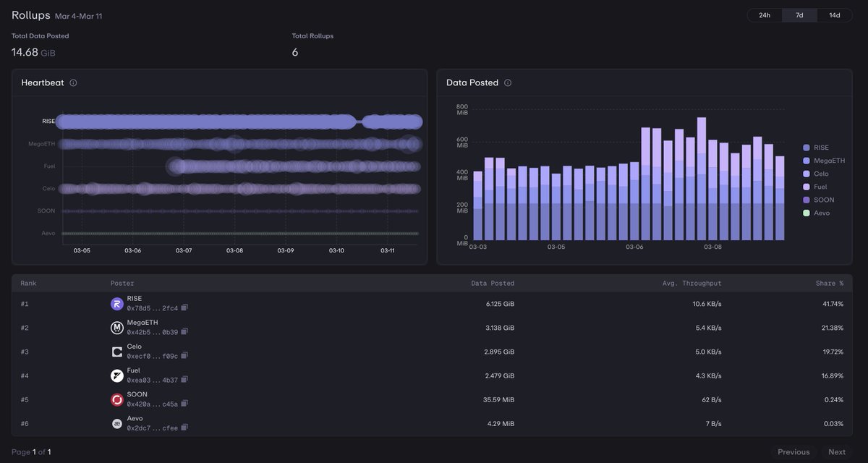
Task: Click the 14.68 GiB total value
Action: (x=33, y=52)
